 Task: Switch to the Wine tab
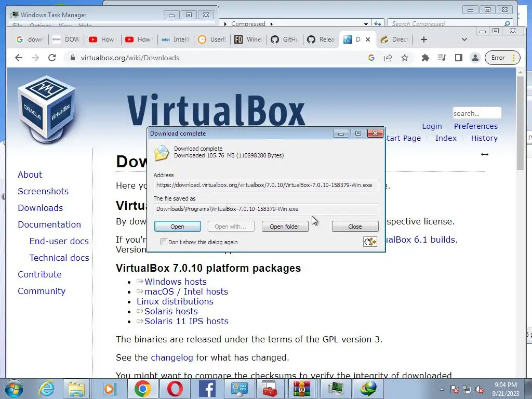coord(248,39)
